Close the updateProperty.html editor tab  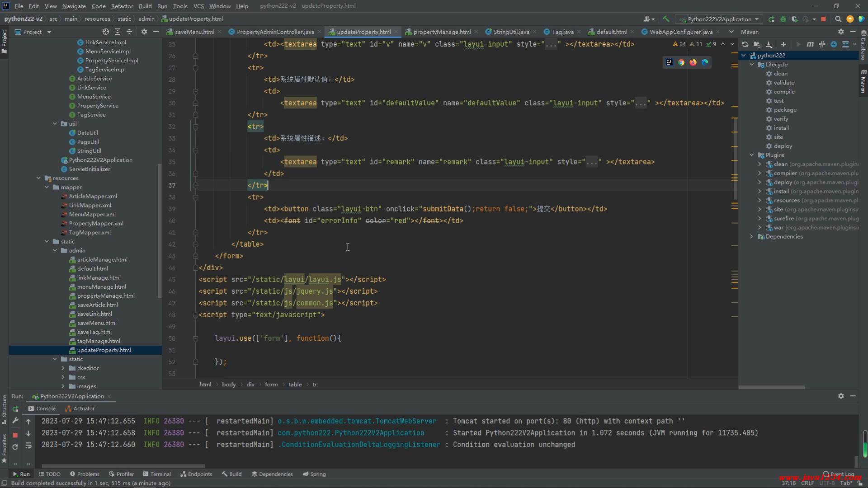(396, 32)
